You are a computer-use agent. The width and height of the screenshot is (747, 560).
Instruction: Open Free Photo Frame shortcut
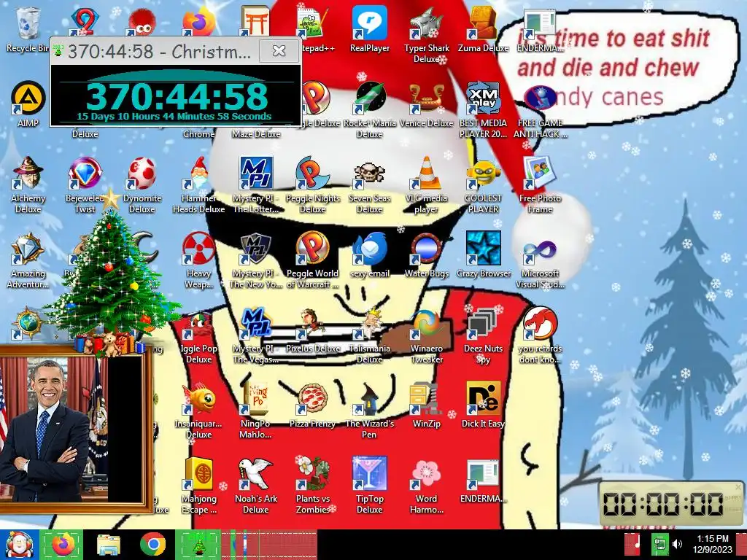pos(540,184)
